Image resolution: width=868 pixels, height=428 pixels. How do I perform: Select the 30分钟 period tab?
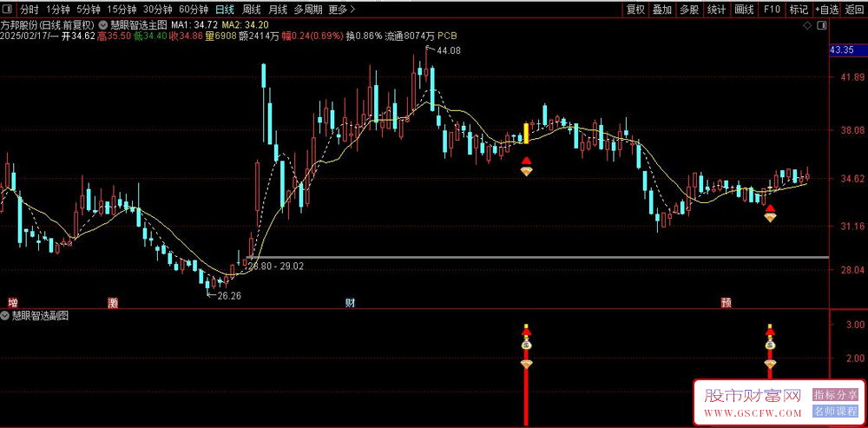tap(157, 9)
